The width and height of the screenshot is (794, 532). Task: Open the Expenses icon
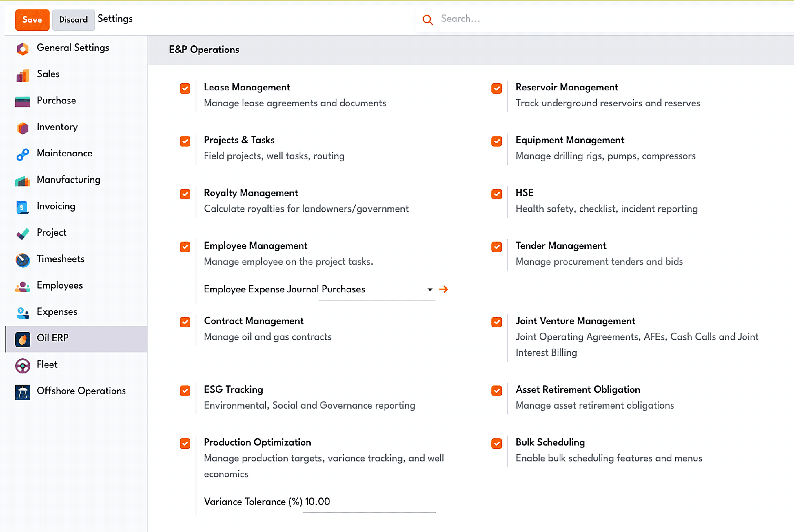click(x=23, y=313)
